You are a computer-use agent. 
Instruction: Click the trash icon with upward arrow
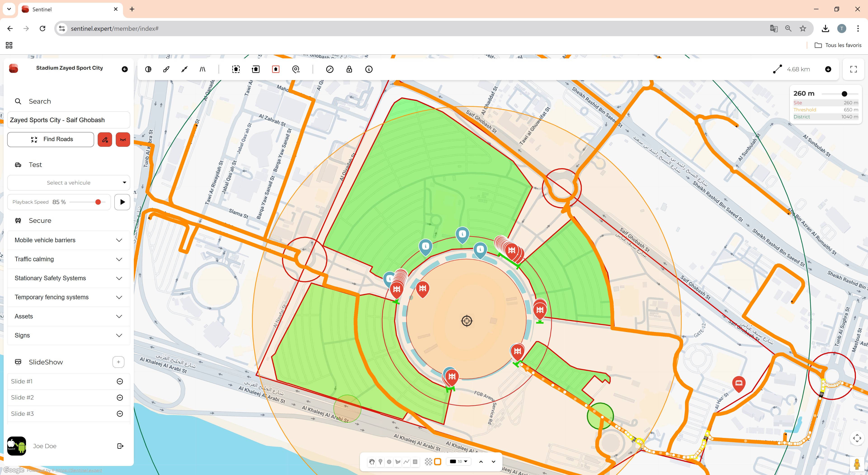pyautogui.click(x=256, y=69)
